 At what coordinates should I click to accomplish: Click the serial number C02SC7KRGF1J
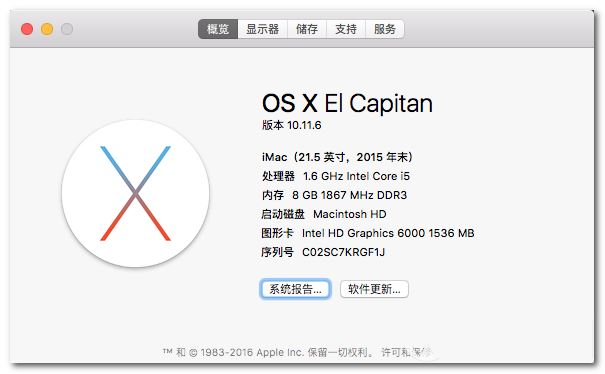coord(343,252)
